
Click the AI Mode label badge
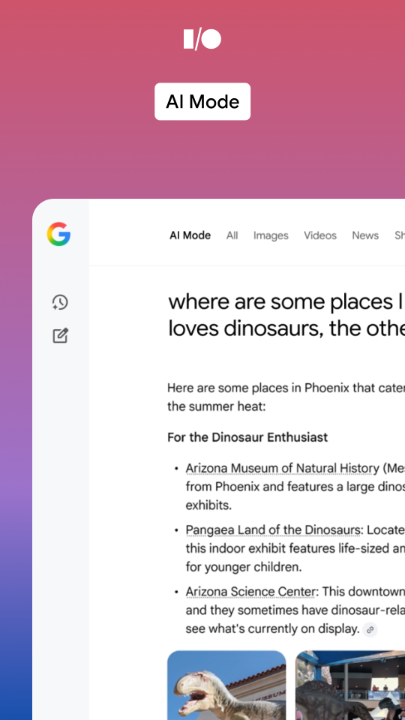(202, 101)
